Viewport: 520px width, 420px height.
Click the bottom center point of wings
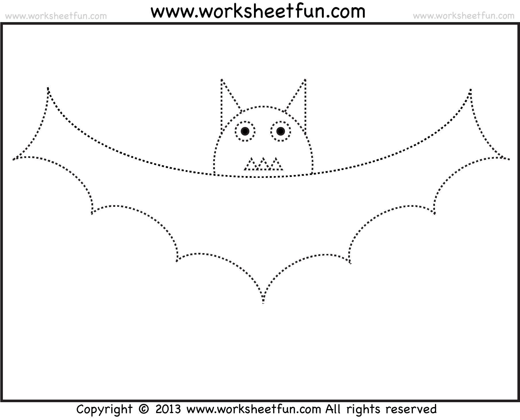(x=263, y=302)
